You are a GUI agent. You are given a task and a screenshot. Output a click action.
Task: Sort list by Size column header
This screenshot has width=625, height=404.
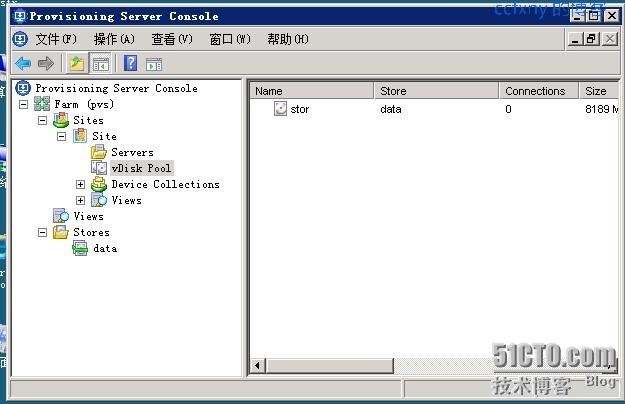[x=598, y=91]
